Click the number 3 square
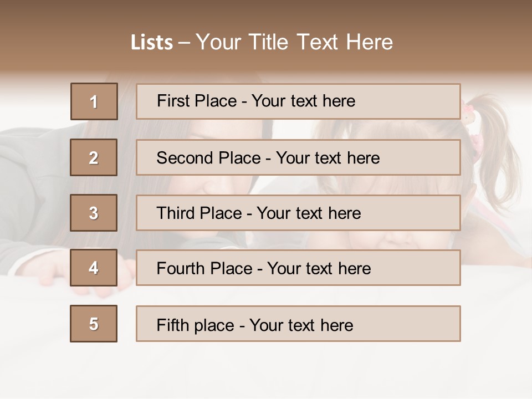 94,213
